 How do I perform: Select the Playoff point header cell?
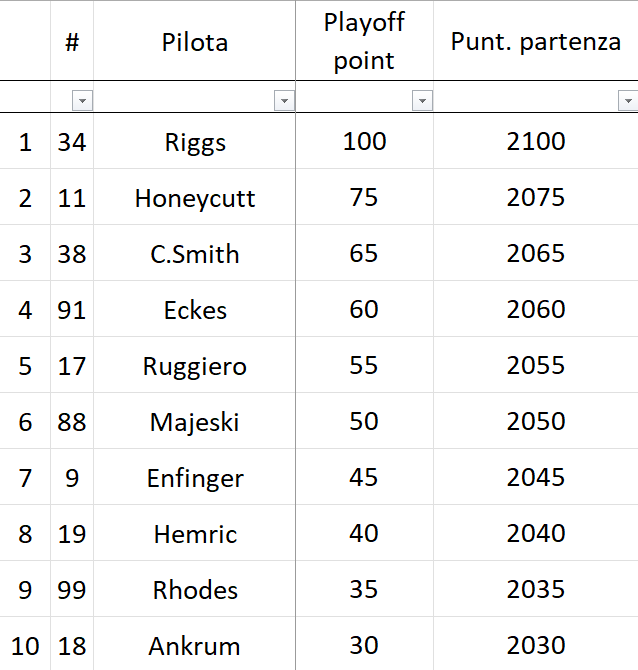365,41
